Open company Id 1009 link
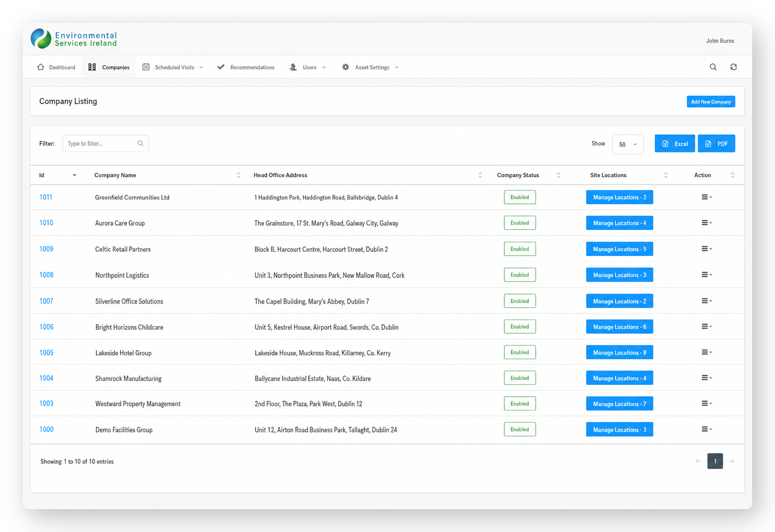 [x=46, y=249]
